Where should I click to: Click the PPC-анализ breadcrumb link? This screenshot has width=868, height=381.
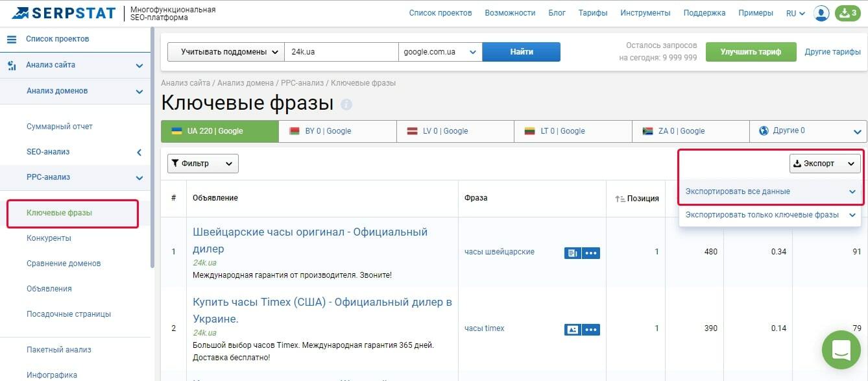point(302,83)
